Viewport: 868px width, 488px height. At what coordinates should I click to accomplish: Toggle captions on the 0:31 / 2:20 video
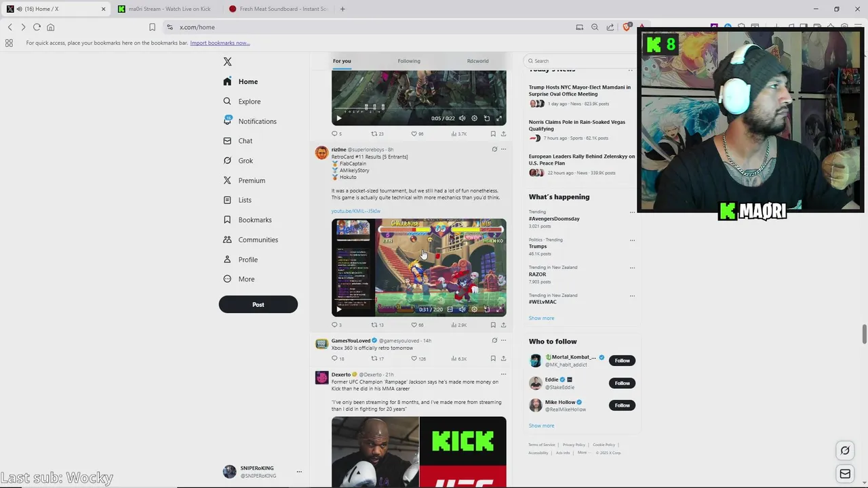click(x=450, y=310)
